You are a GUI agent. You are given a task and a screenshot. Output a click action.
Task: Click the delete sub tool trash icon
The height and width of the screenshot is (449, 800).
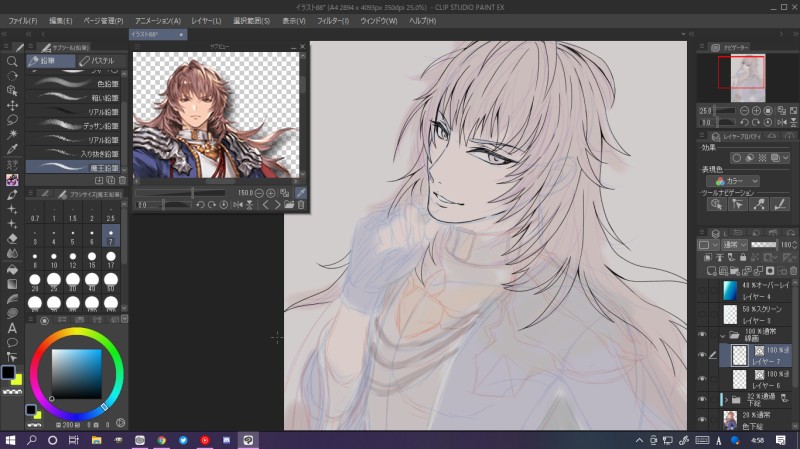pos(122,180)
